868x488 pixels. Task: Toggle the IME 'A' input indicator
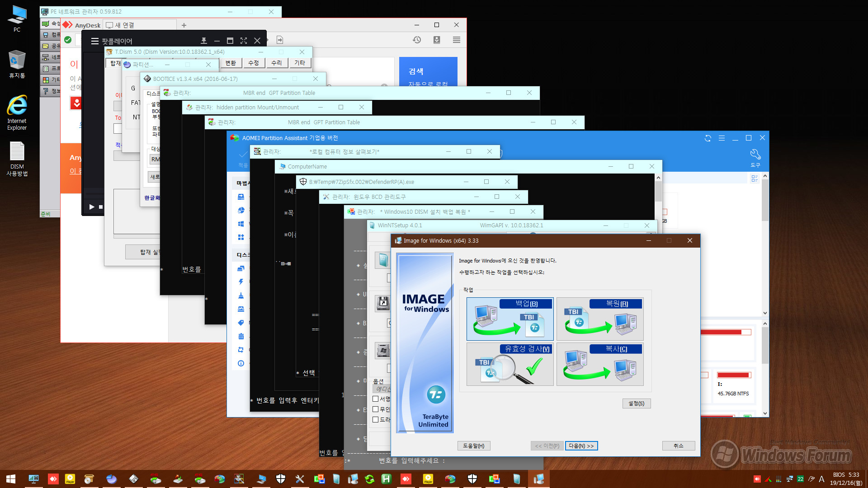coord(821,479)
